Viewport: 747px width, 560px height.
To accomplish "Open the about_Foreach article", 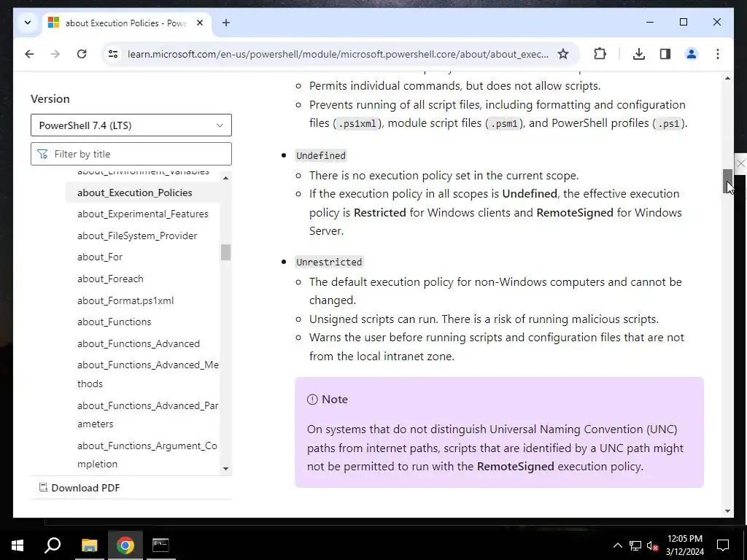I will (110, 279).
